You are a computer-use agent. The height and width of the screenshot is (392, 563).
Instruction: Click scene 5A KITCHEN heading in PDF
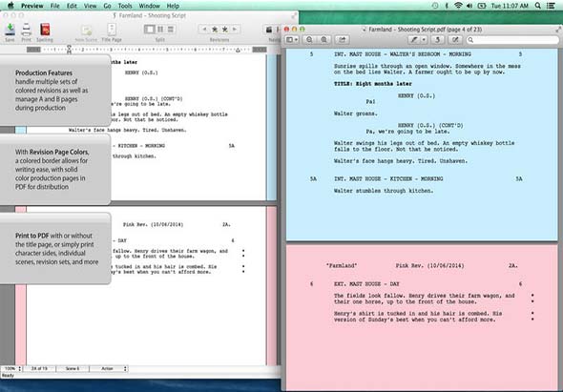388,178
